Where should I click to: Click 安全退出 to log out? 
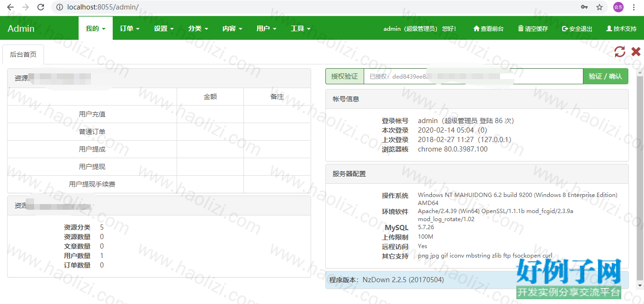pyautogui.click(x=577, y=29)
